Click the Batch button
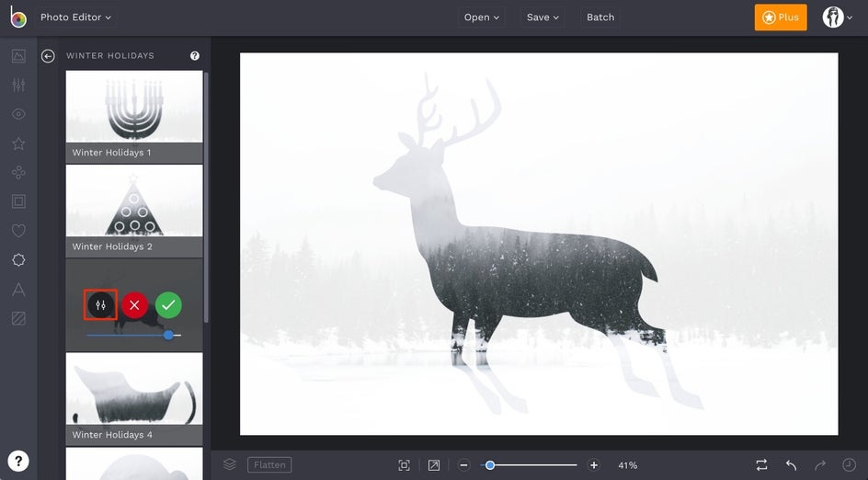 click(600, 17)
